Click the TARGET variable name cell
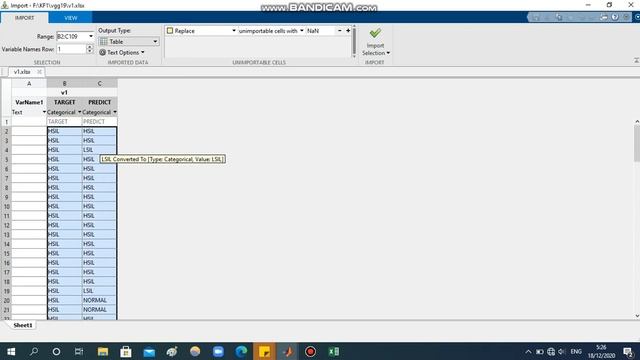 [x=64, y=102]
